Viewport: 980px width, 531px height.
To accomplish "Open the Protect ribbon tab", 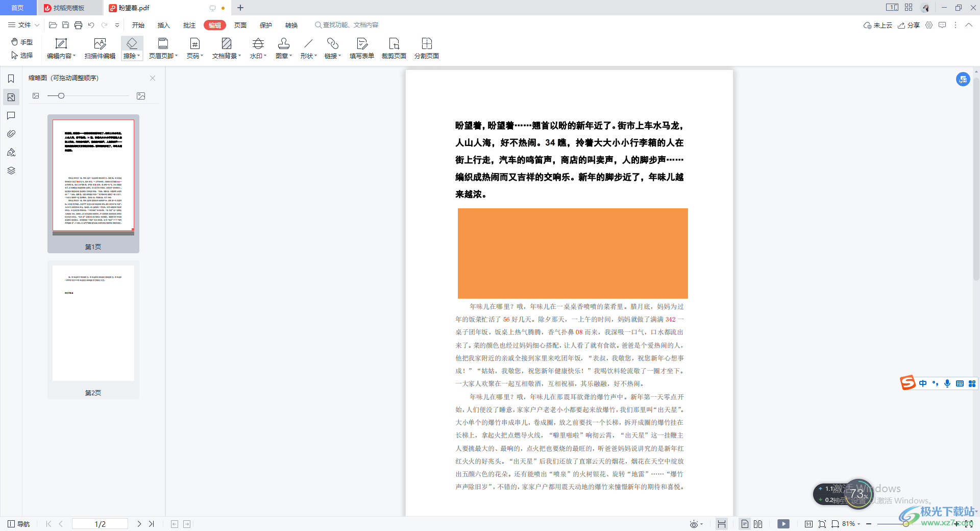I will [266, 25].
